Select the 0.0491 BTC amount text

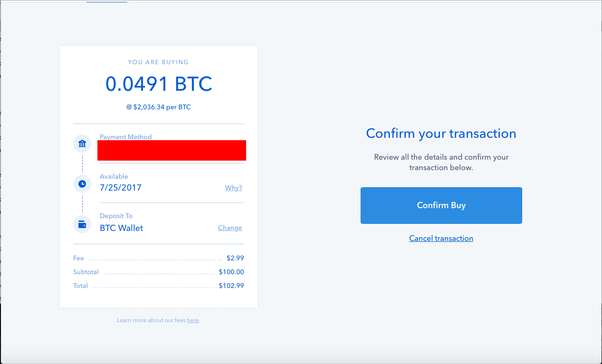tap(159, 84)
